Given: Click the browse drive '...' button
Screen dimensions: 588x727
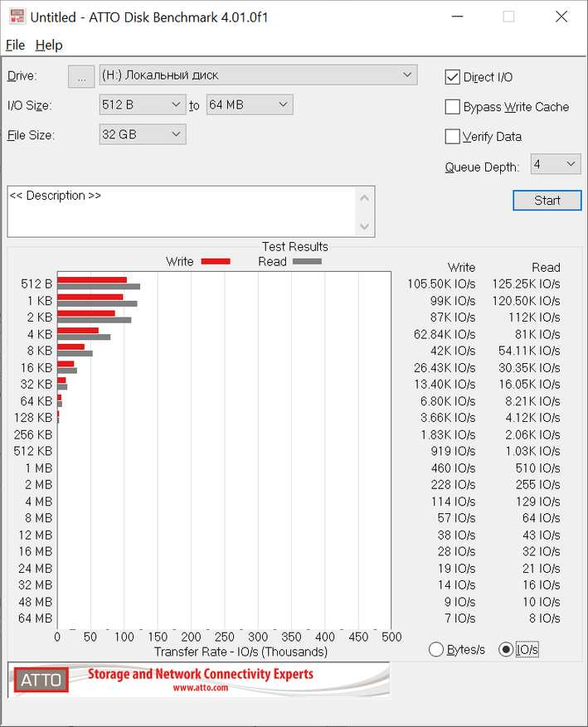Looking at the screenshot, I should point(81,76).
